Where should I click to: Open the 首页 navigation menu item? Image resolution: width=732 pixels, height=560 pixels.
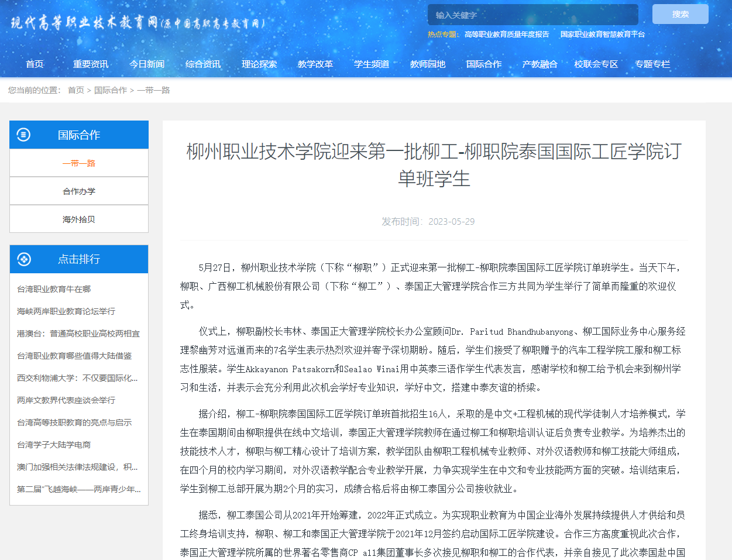click(x=35, y=64)
